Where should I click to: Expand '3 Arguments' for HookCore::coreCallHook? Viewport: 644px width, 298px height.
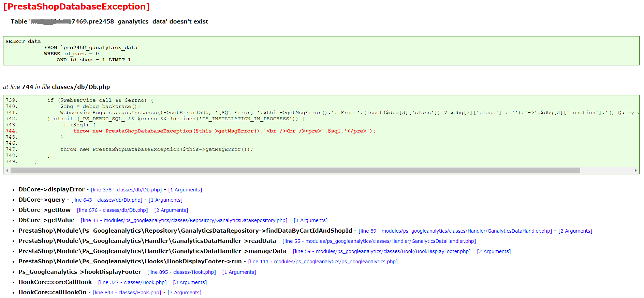[x=190, y=282]
